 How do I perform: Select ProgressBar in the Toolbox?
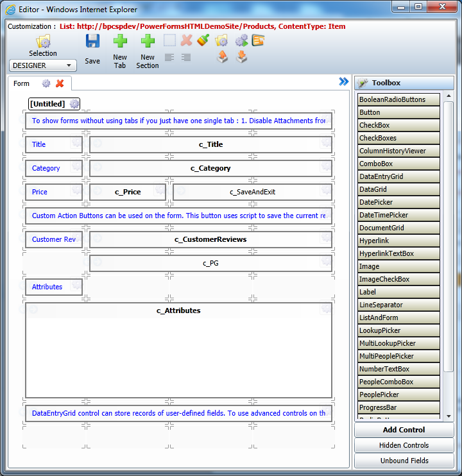click(x=399, y=407)
